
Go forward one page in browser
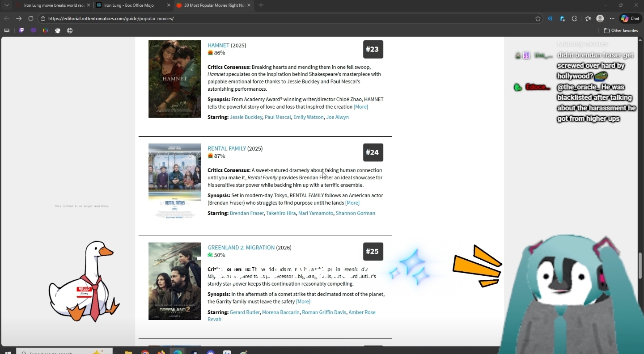point(19,18)
